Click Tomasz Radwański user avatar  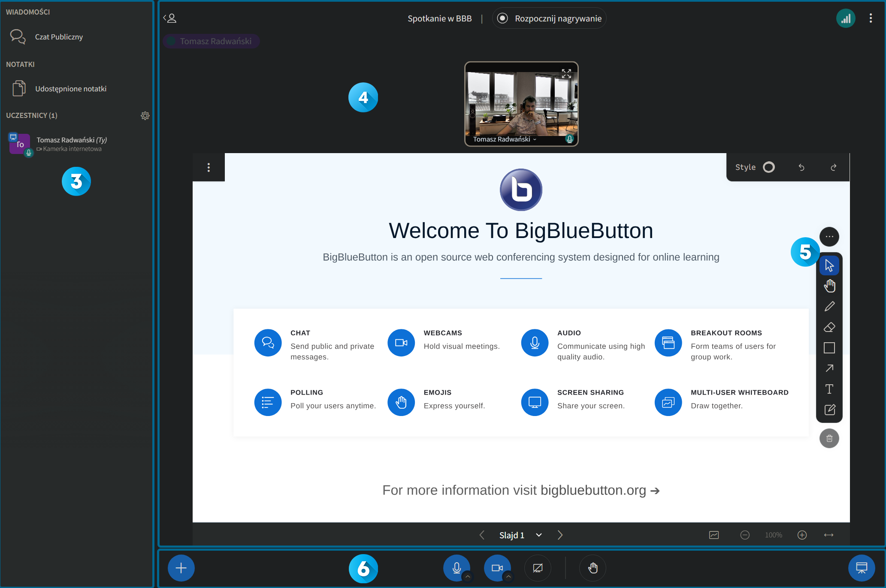coord(20,145)
